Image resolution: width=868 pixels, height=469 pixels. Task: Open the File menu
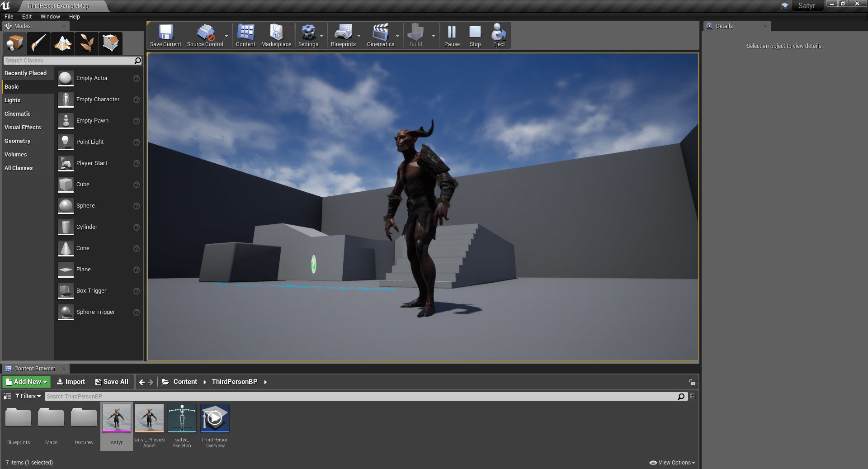(x=9, y=16)
